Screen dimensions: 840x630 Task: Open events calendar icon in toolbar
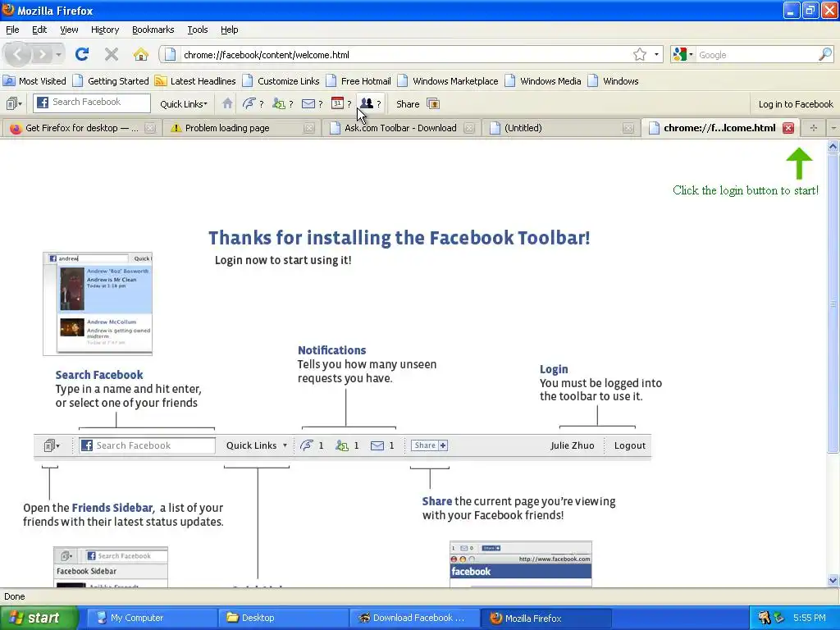coord(337,103)
